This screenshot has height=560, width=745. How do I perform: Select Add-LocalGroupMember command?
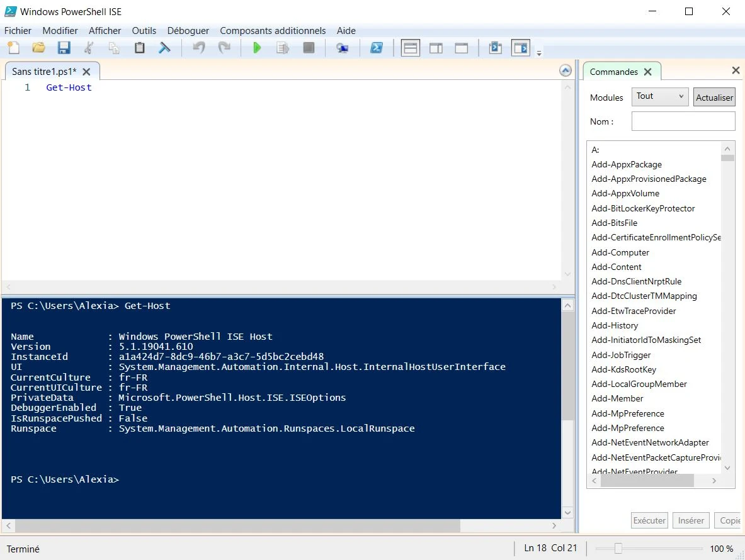pos(639,384)
